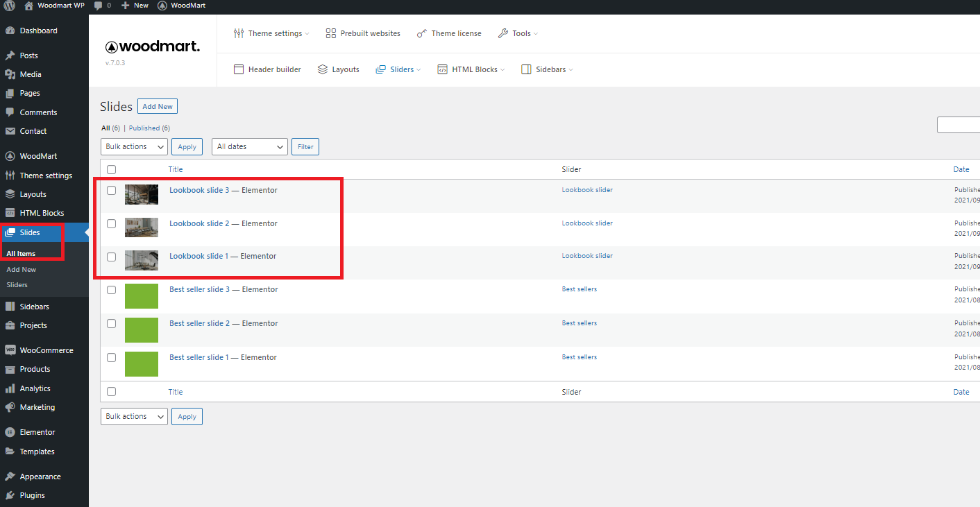Check the box for Best seller slide 2
980x507 pixels.
pyautogui.click(x=111, y=324)
